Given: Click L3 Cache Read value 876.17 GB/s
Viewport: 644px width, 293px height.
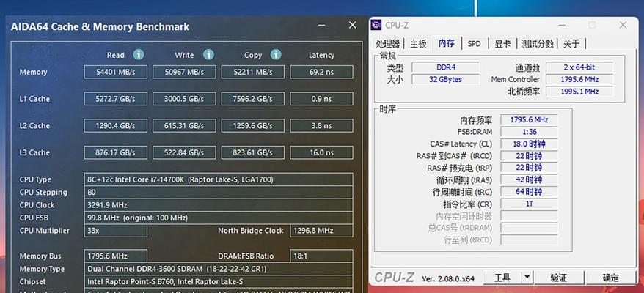Looking at the screenshot, I should (115, 152).
